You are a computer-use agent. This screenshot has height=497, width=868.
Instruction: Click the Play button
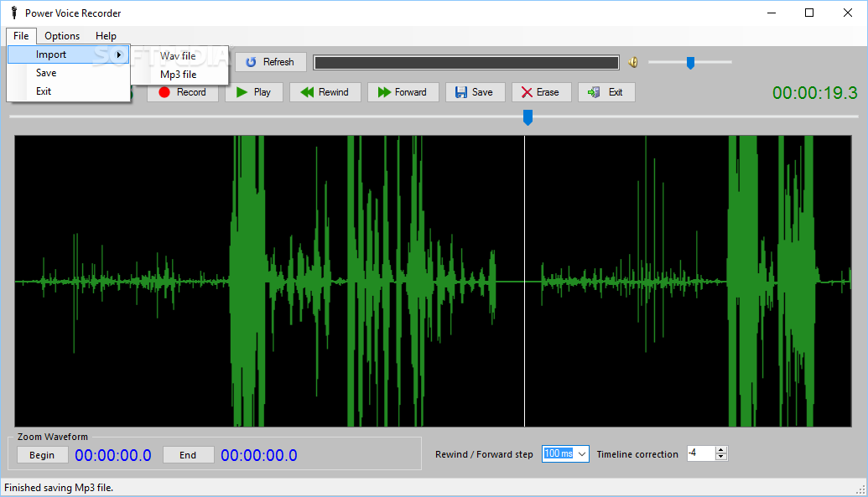[254, 92]
